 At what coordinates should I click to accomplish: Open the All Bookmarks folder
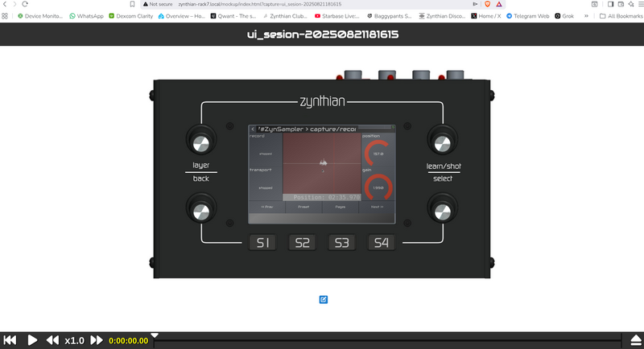click(x=621, y=16)
